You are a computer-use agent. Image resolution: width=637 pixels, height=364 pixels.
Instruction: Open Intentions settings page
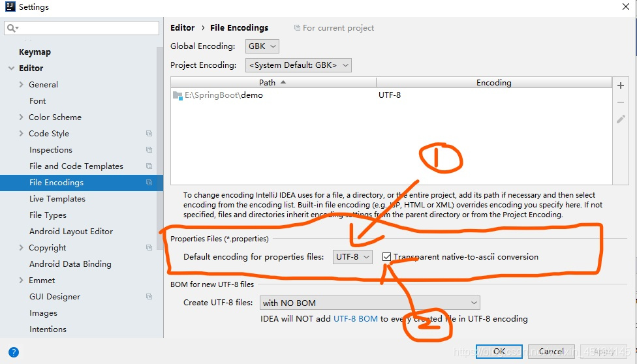[x=48, y=329]
